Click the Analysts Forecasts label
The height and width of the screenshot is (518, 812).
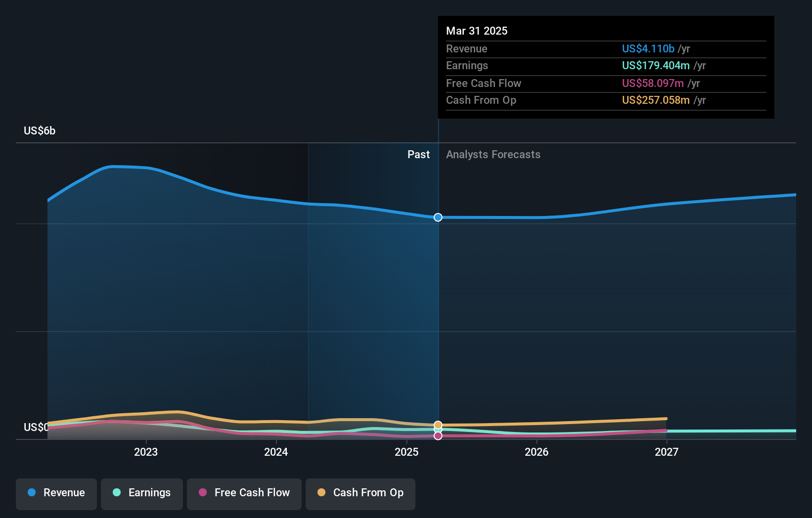tap(493, 154)
